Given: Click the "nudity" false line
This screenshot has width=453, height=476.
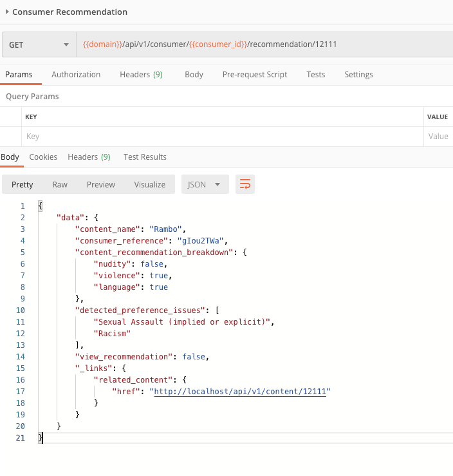Looking at the screenshot, I should [131, 264].
